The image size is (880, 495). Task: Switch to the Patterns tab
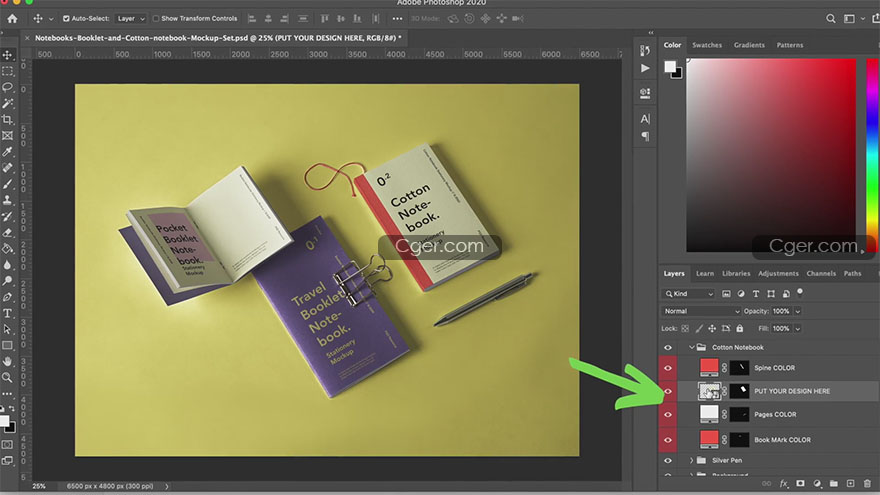coord(790,45)
